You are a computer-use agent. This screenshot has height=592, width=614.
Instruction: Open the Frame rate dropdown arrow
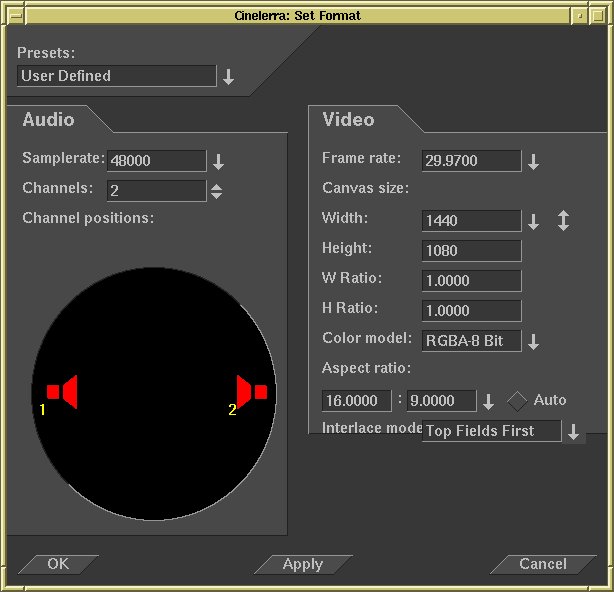[x=533, y=161]
